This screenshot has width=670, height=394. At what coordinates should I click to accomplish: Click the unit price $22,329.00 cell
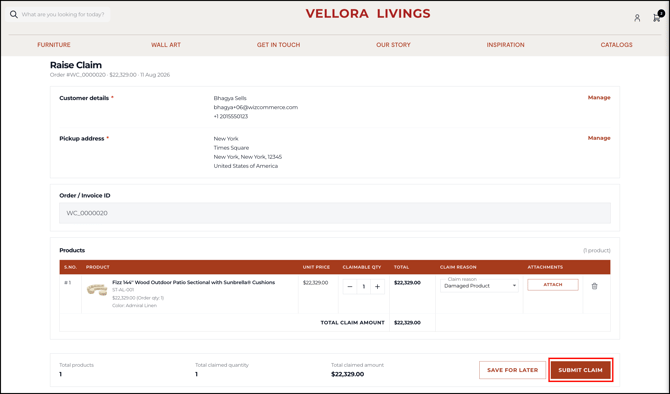(x=315, y=282)
